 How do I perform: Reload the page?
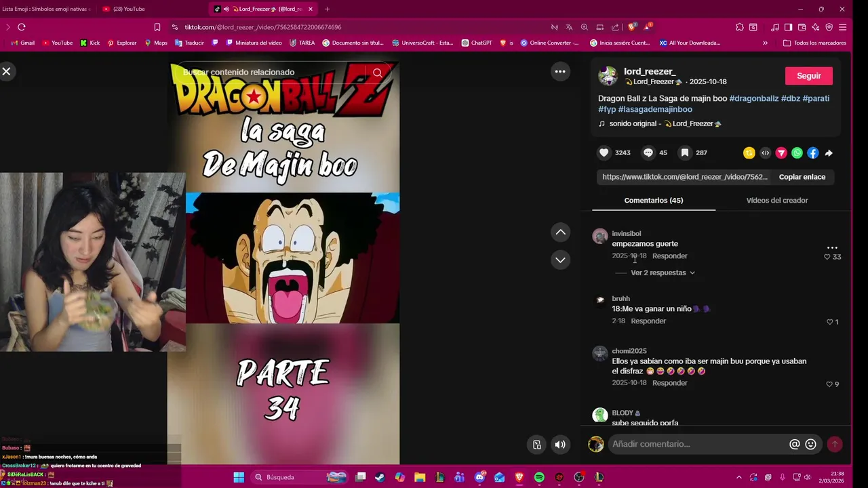pos(21,27)
